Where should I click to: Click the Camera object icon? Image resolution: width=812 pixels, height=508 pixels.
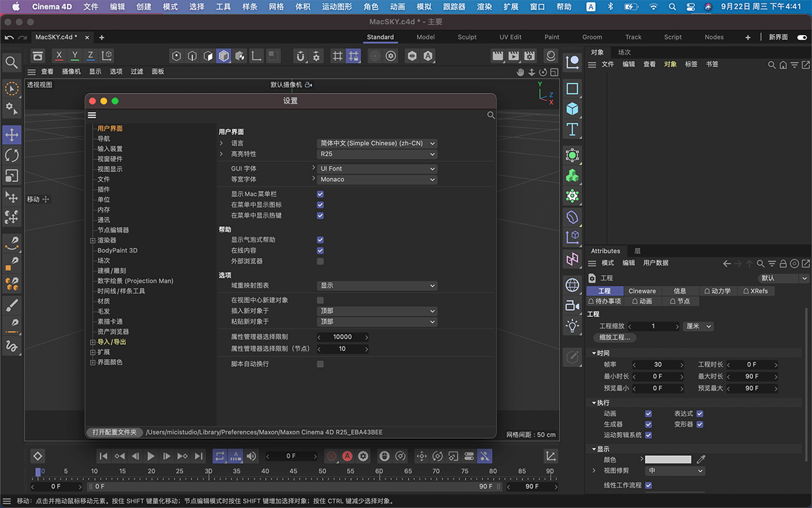[x=572, y=305]
